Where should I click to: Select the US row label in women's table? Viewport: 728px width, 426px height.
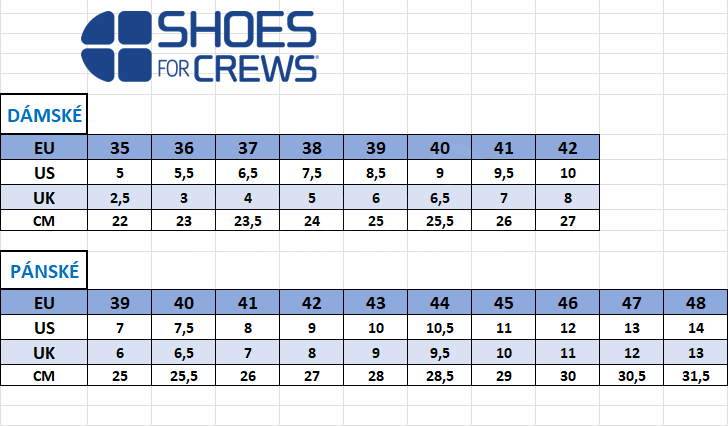44,173
